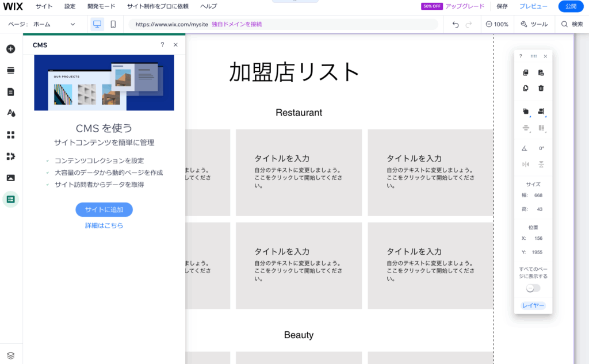Click the サイトに追加 button in the CMS panel
The image size is (589, 364).
(x=104, y=209)
